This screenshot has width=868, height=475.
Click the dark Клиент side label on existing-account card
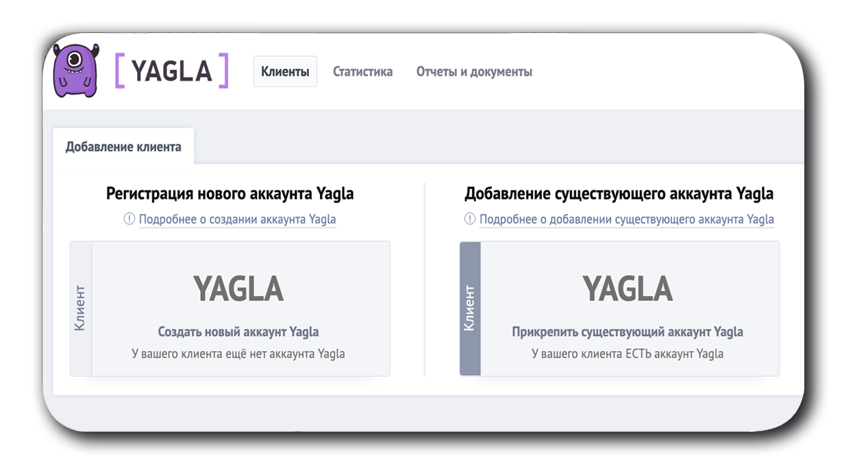pyautogui.click(x=470, y=308)
